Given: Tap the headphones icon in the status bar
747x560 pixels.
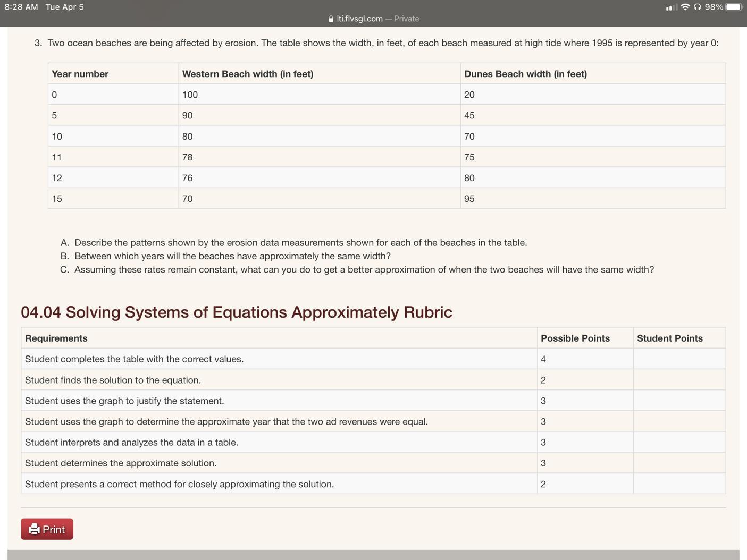Looking at the screenshot, I should pyautogui.click(x=697, y=7).
